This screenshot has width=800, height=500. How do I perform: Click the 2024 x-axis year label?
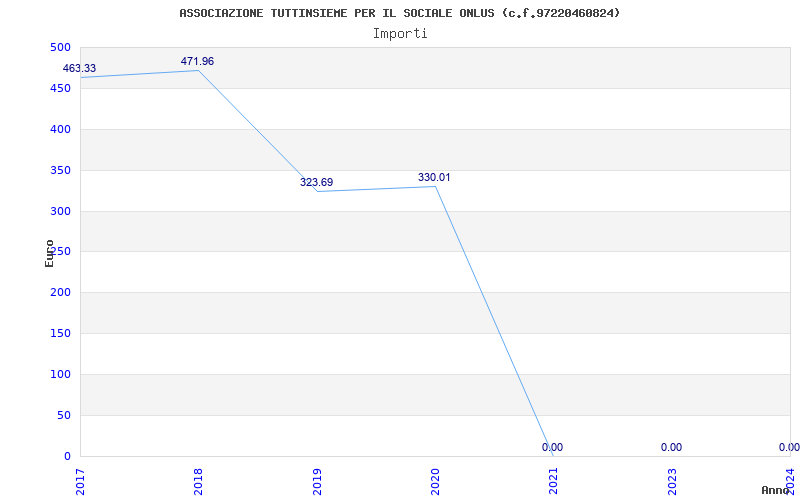point(790,482)
